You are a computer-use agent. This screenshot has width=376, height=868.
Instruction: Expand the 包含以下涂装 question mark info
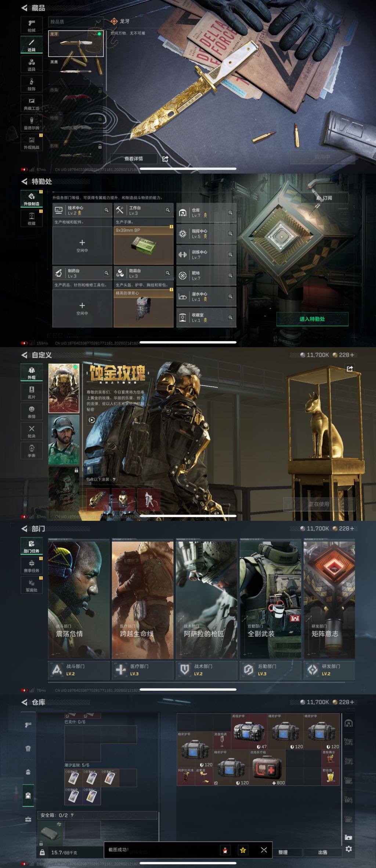(114, 479)
